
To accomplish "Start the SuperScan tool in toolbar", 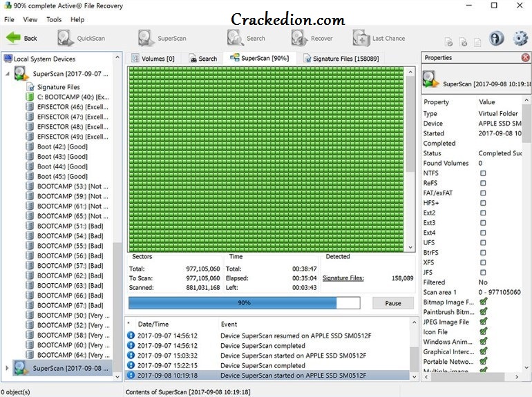I will [162, 38].
